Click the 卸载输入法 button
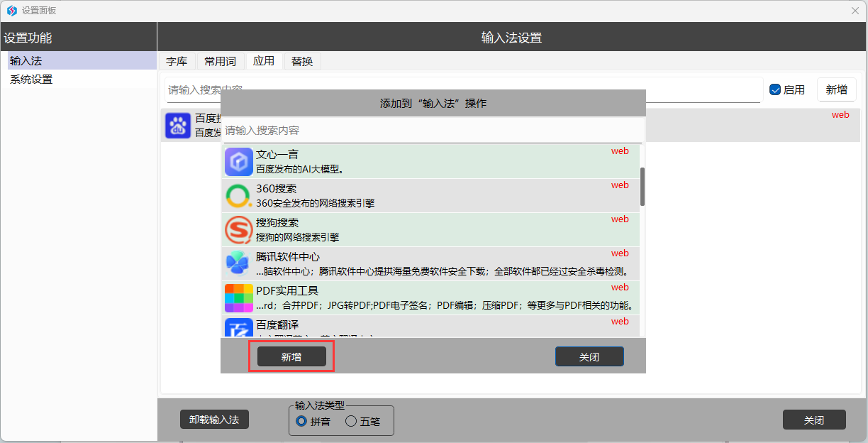Image resolution: width=868 pixels, height=443 pixels. pyautogui.click(x=214, y=420)
